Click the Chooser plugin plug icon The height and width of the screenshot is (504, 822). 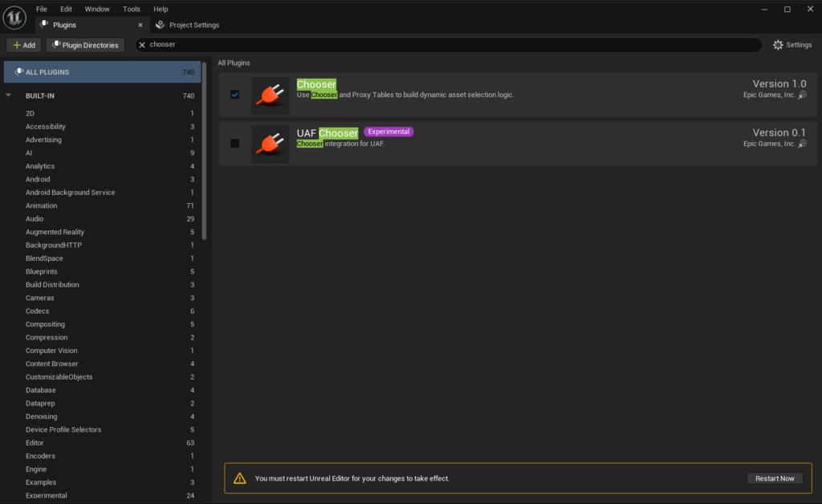(270, 95)
